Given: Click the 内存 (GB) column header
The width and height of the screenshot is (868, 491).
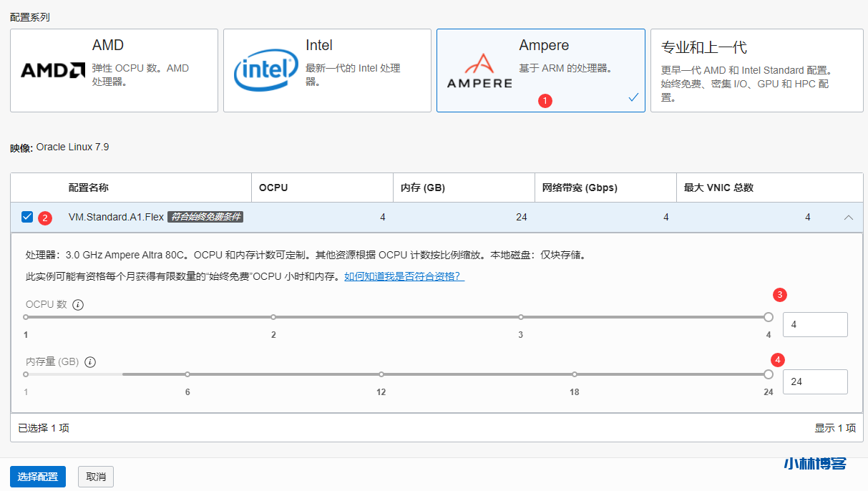Looking at the screenshot, I should coord(423,188).
